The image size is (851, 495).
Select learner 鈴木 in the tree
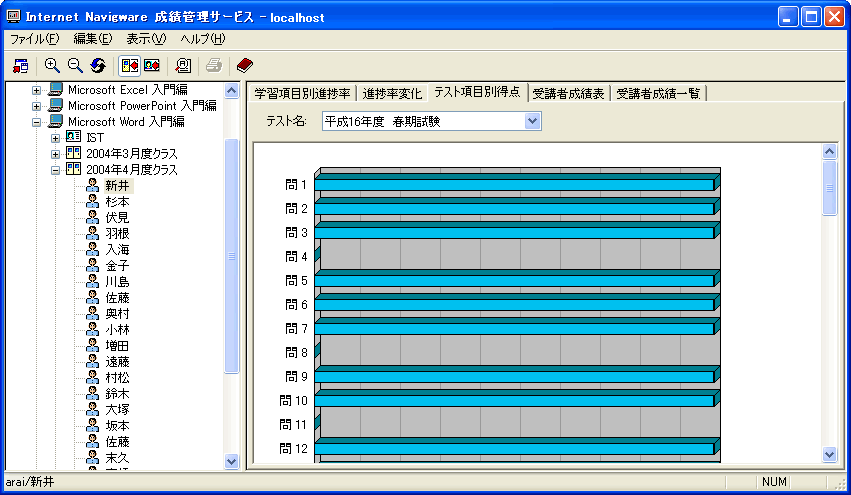pyautogui.click(x=117, y=394)
